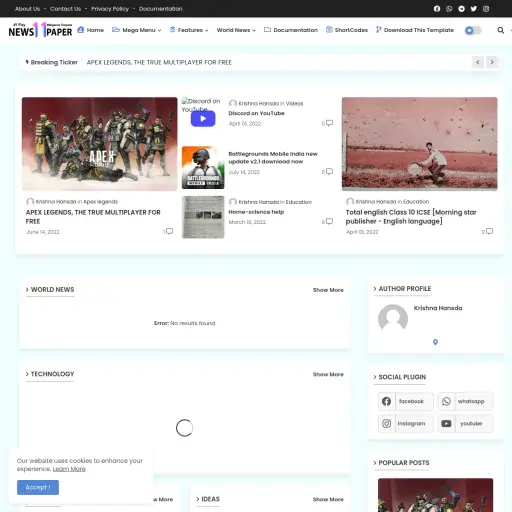Open 'Home-science help' article title

point(256,212)
